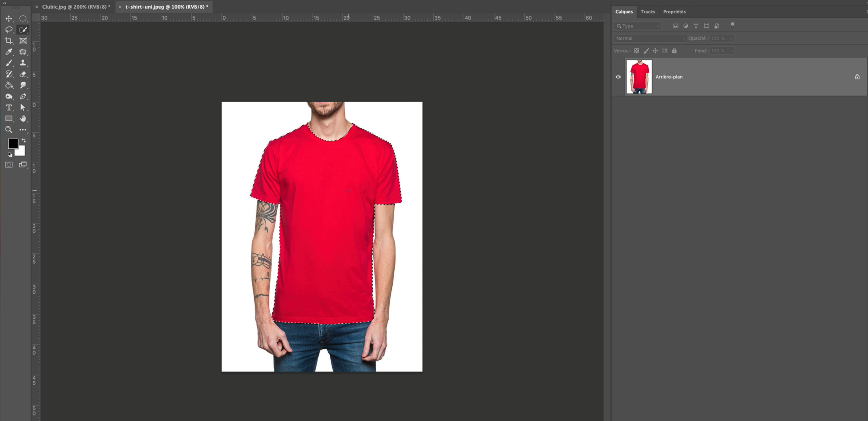Image resolution: width=868 pixels, height=421 pixels.
Task: Choose the Clone Stamp tool
Action: click(23, 63)
